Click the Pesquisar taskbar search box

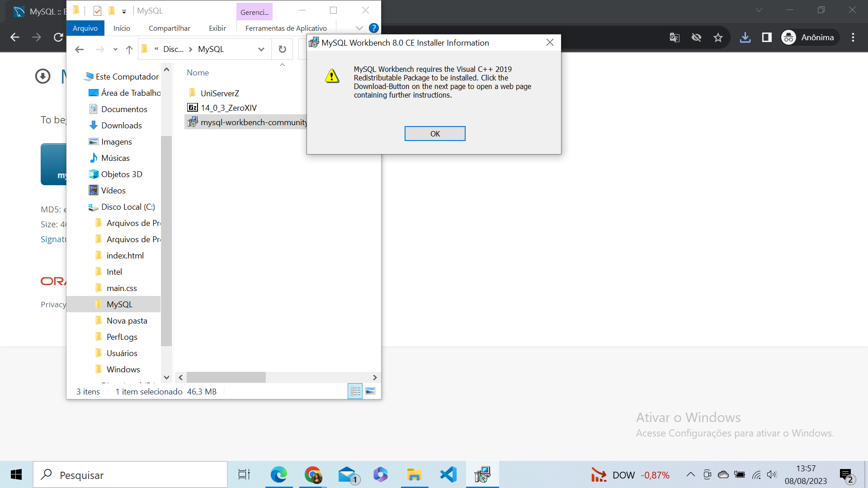[x=130, y=475]
